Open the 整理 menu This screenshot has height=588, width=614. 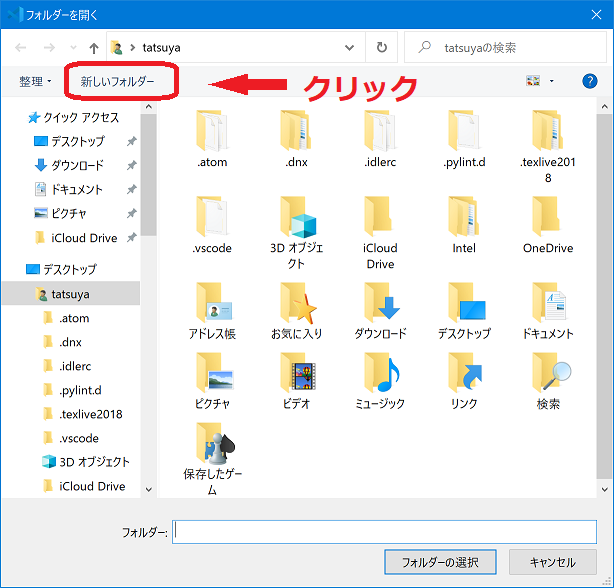(x=35, y=81)
